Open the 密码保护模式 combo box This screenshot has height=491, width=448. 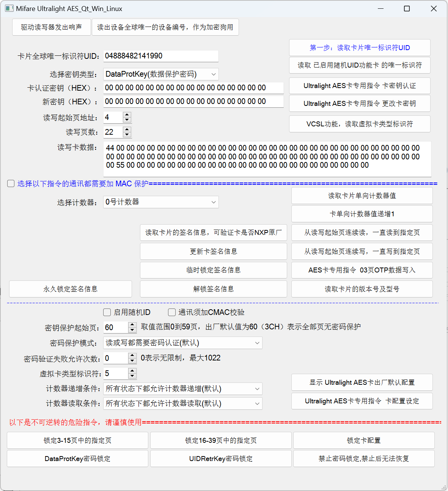pyautogui.click(x=182, y=343)
